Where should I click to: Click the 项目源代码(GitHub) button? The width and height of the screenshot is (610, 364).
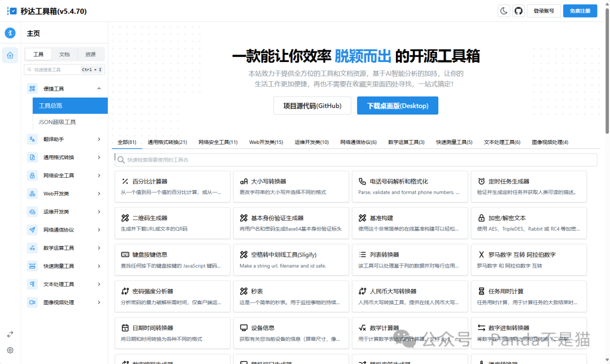[x=312, y=106]
